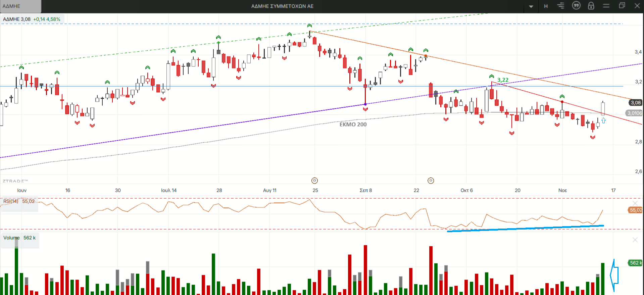The width and height of the screenshot is (644, 295).
Task: Open the two-line hamburger menu icon
Action: tap(606, 6)
